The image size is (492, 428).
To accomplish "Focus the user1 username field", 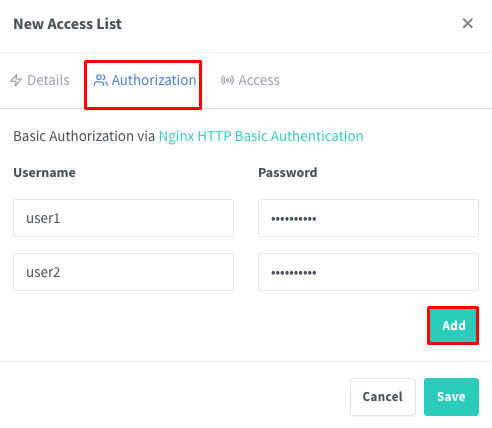I will coord(123,218).
